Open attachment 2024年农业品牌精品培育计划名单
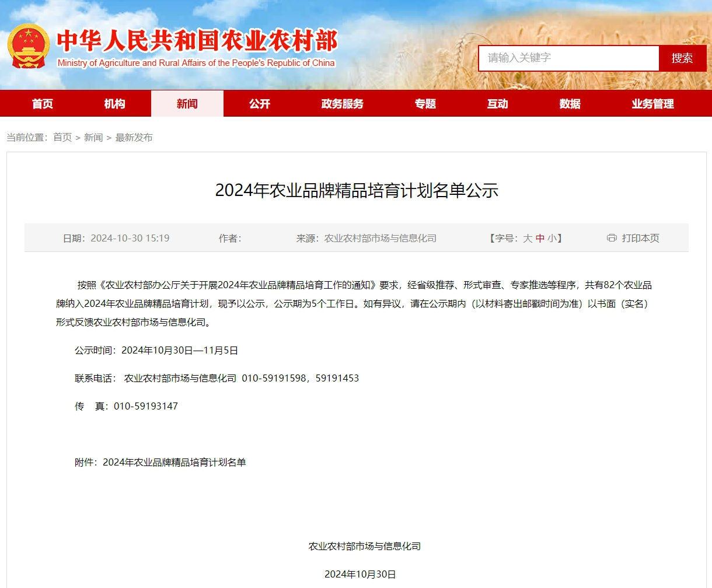 point(174,463)
